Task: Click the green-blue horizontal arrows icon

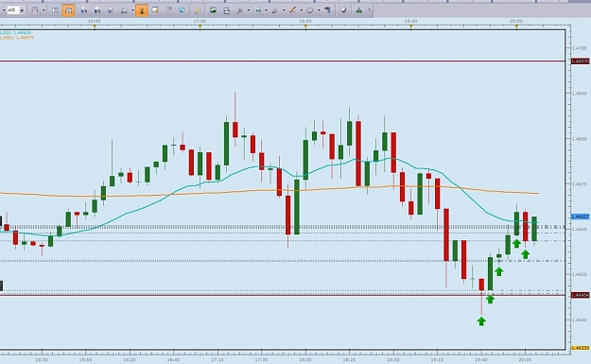Action: [x=258, y=10]
